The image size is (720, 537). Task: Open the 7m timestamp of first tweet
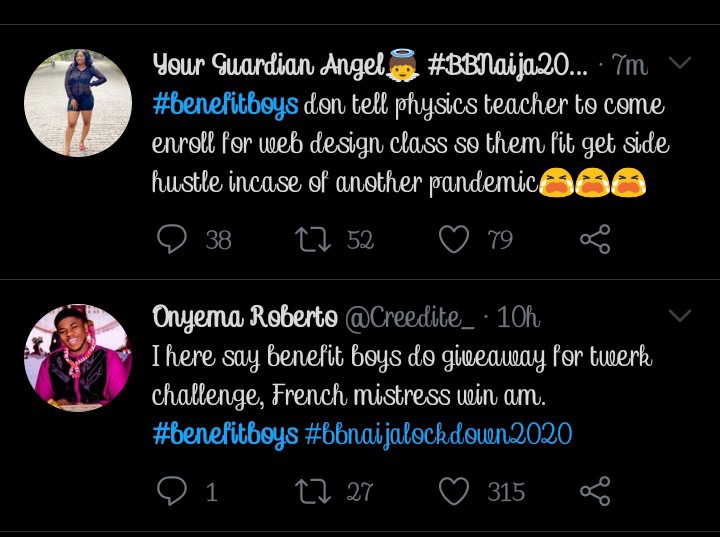pyautogui.click(x=630, y=66)
